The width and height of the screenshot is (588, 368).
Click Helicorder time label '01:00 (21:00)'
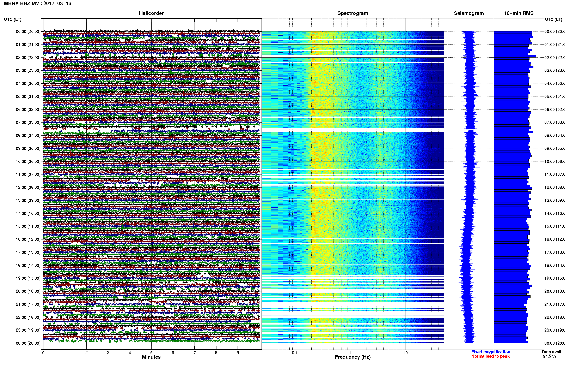click(28, 44)
